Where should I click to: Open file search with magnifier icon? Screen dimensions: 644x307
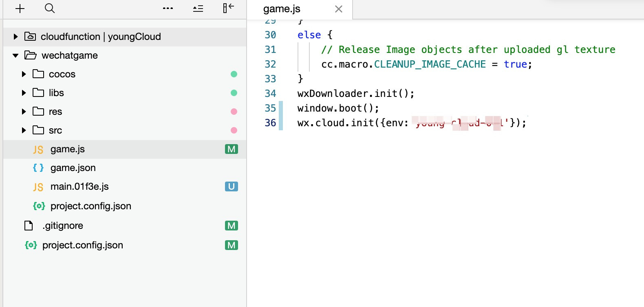pyautogui.click(x=50, y=9)
